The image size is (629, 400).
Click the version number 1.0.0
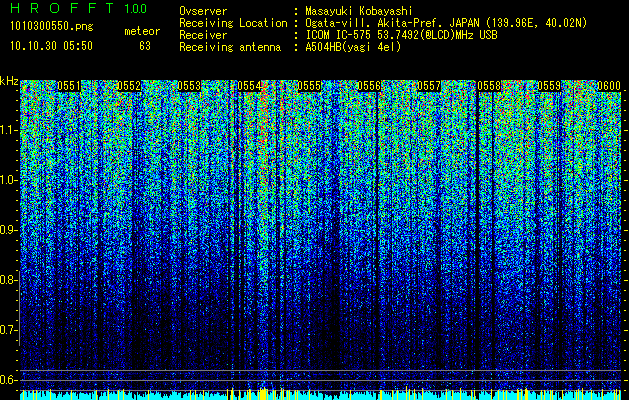pyautogui.click(x=136, y=8)
